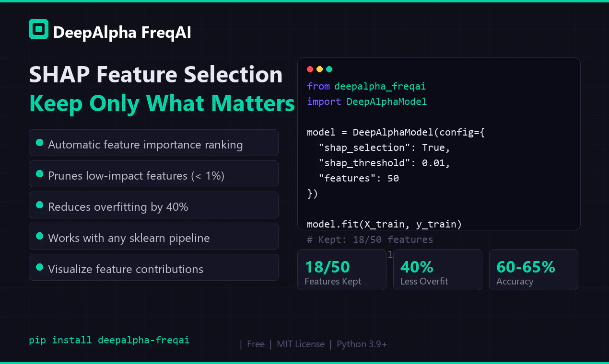Screen dimensions: 609x364
Task: Click the yellow dot in code window
Action: pos(320,69)
